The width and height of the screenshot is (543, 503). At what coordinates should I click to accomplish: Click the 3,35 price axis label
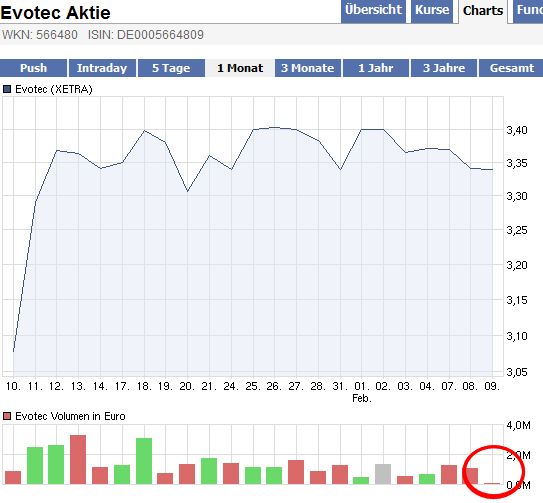tap(517, 163)
